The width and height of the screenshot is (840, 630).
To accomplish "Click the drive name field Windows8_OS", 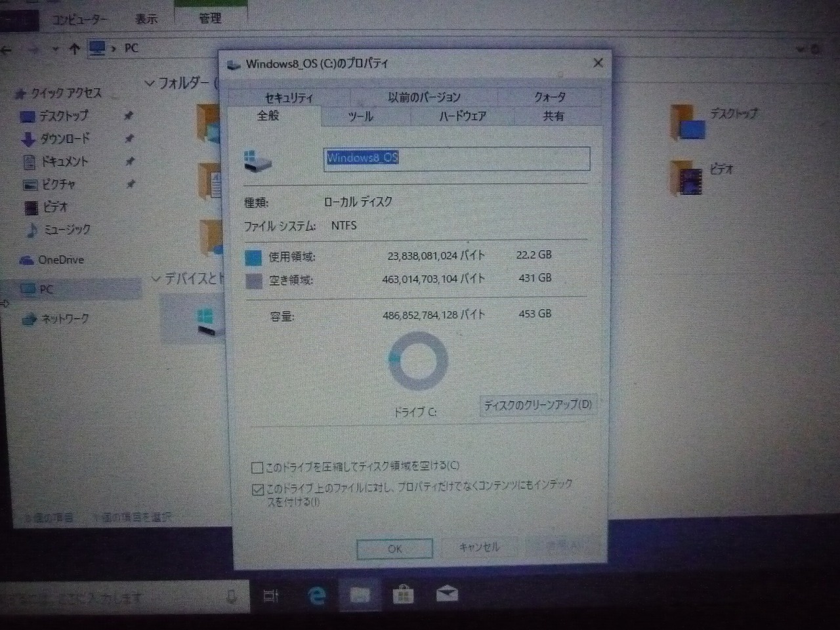I will (457, 158).
